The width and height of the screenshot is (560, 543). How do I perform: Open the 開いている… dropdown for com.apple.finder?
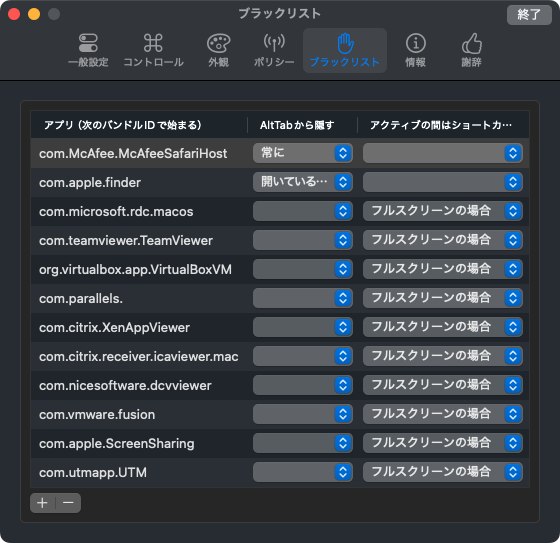(303, 182)
